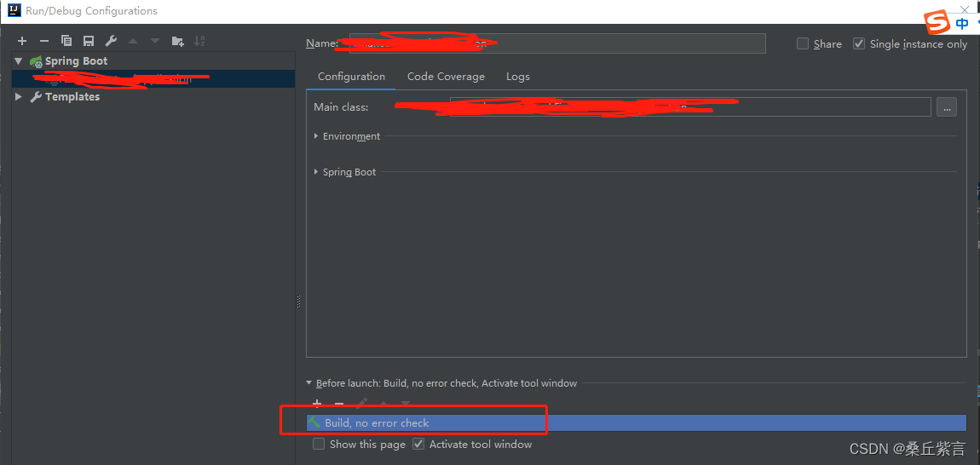Viewport: 980px width, 465px height.
Task: Select Build, no error check task
Action: tap(637, 423)
